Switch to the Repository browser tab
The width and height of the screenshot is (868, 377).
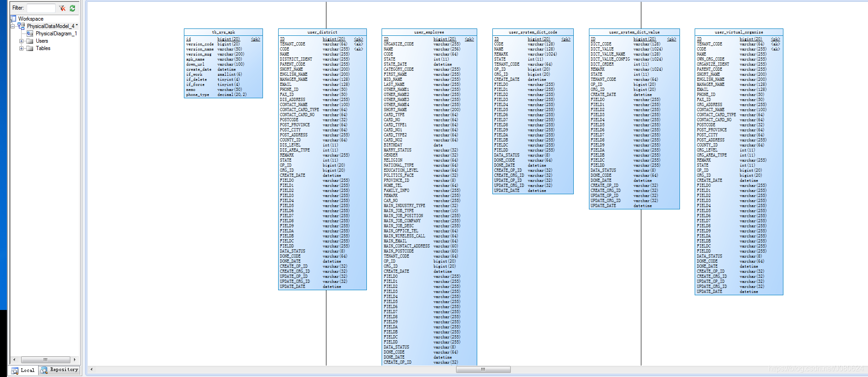(59, 370)
